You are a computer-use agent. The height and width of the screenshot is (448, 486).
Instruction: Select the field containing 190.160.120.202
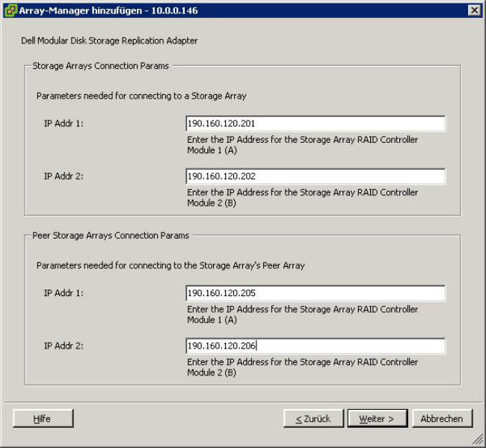coord(315,177)
